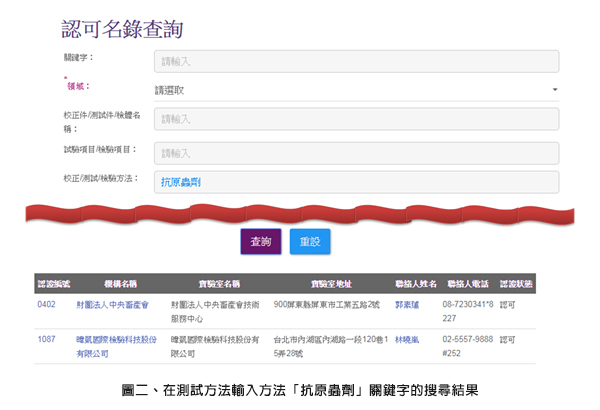Click contact name 林曉嵐

(406, 340)
